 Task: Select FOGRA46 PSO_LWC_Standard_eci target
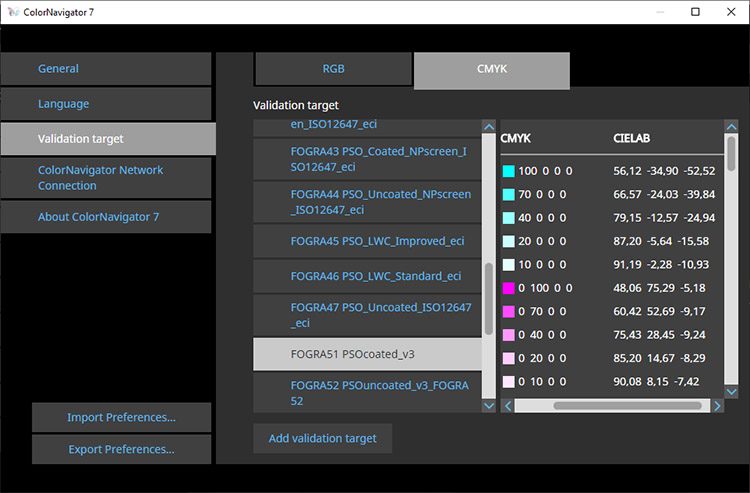[367, 276]
